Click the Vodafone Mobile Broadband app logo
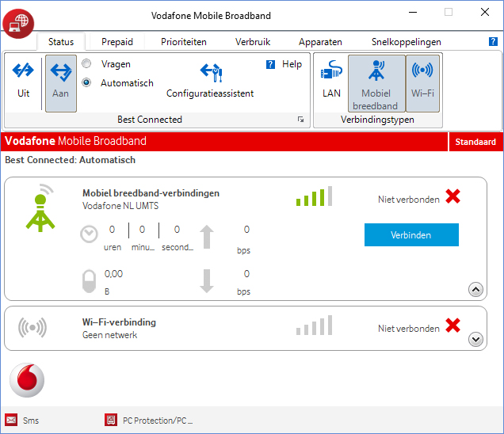 click(18, 24)
